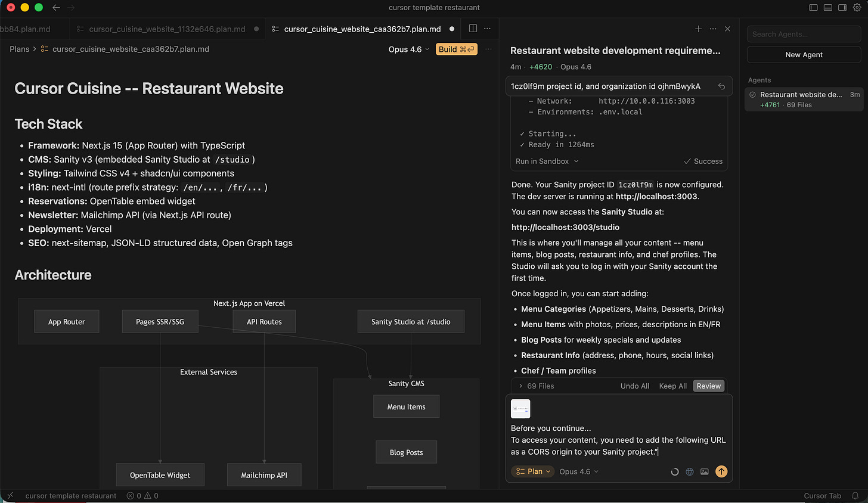Toggle the secondary sidebar layout icon

click(842, 8)
